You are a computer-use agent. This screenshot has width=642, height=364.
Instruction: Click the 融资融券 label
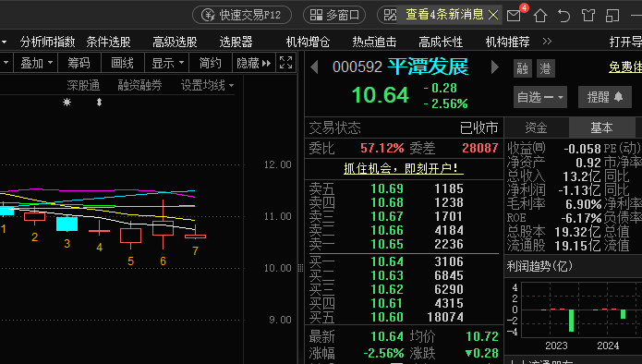140,85
